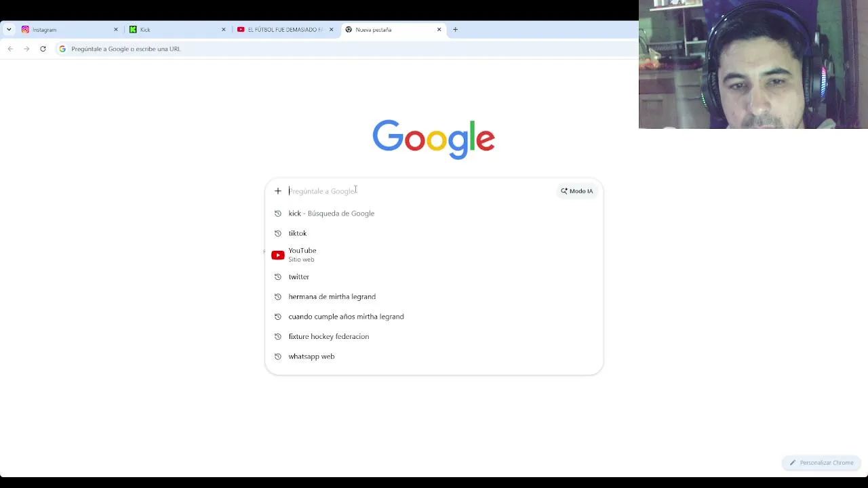This screenshot has width=868, height=488.
Task: Select the kick - Búsqueda de Google suggestion
Action: click(x=434, y=213)
